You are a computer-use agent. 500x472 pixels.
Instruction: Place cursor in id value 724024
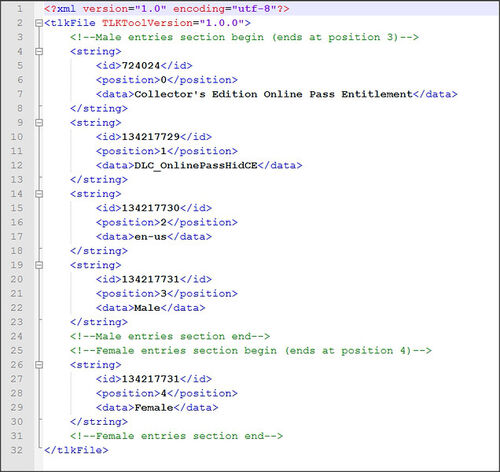point(141,66)
